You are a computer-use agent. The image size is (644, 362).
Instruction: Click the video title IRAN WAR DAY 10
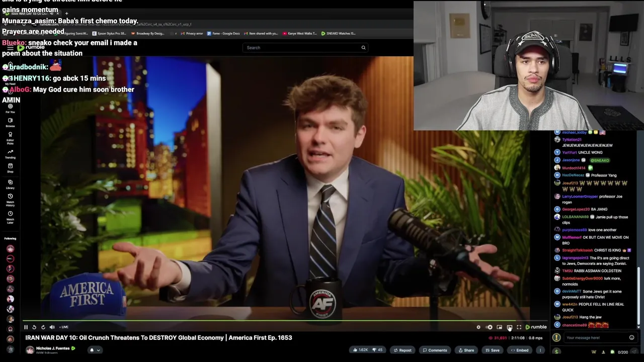pyautogui.click(x=158, y=338)
